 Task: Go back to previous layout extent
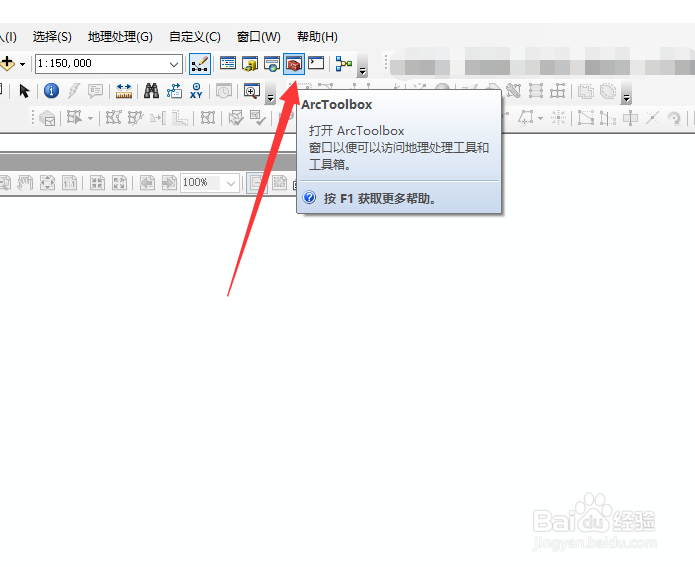pos(147,182)
